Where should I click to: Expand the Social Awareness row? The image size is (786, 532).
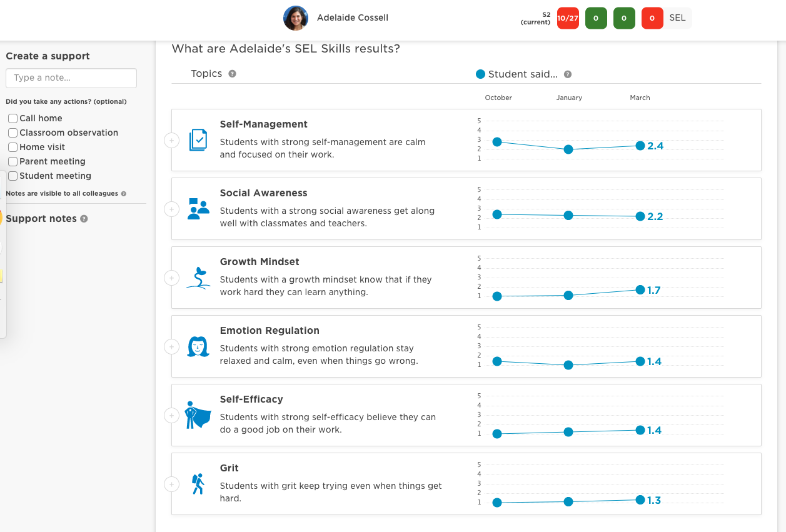click(x=171, y=209)
